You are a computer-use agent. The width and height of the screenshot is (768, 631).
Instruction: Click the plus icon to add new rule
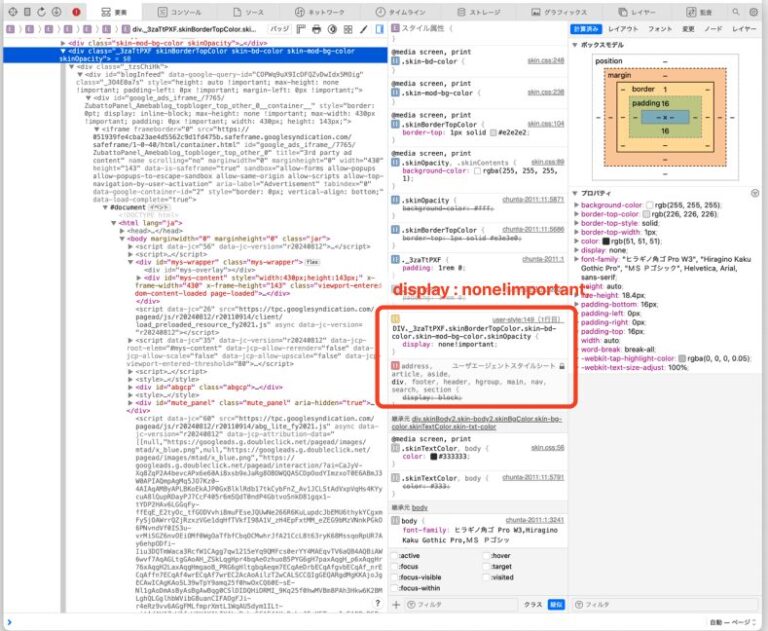coord(396,605)
